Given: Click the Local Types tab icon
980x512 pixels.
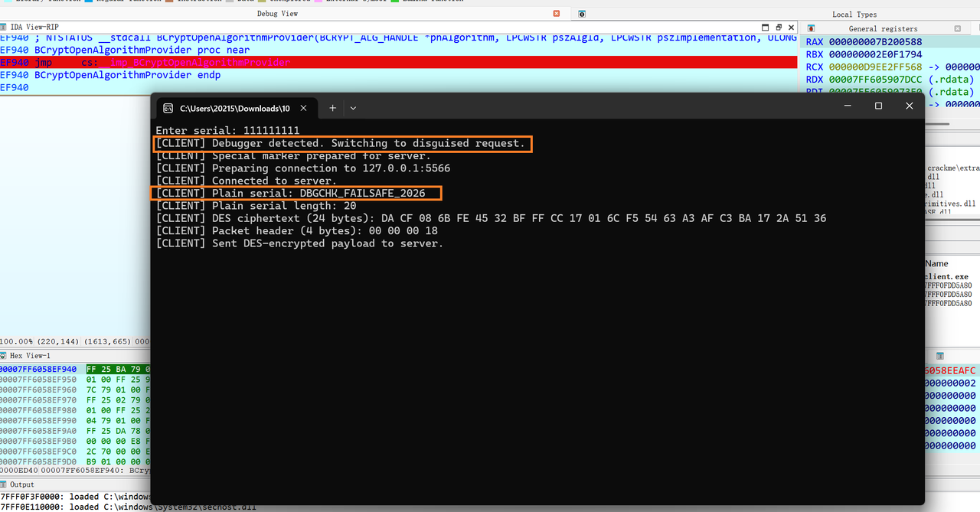Looking at the screenshot, I should 582,14.
